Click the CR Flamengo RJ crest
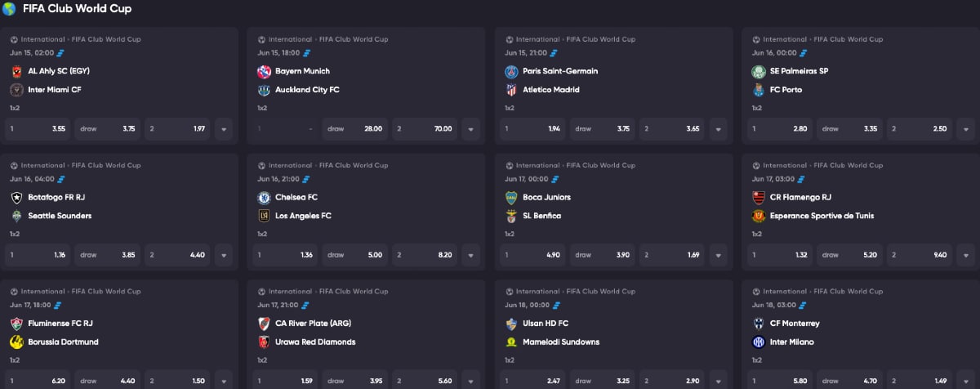The height and width of the screenshot is (389, 980). click(x=759, y=197)
